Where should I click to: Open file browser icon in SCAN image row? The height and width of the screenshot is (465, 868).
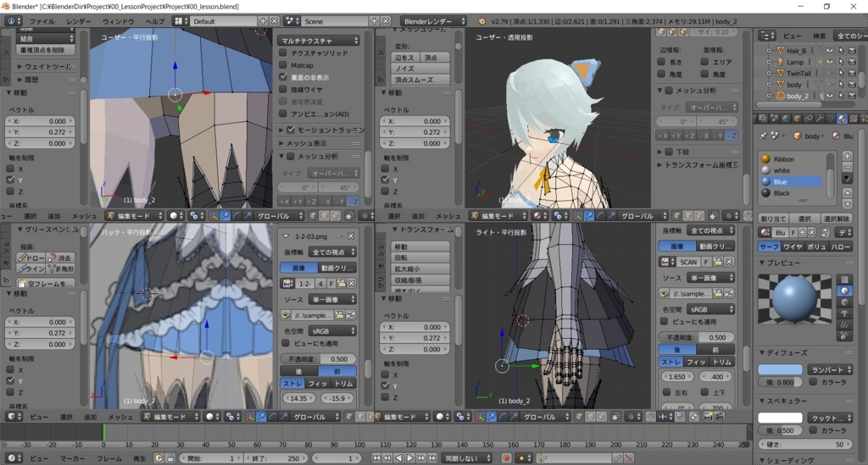click(717, 262)
